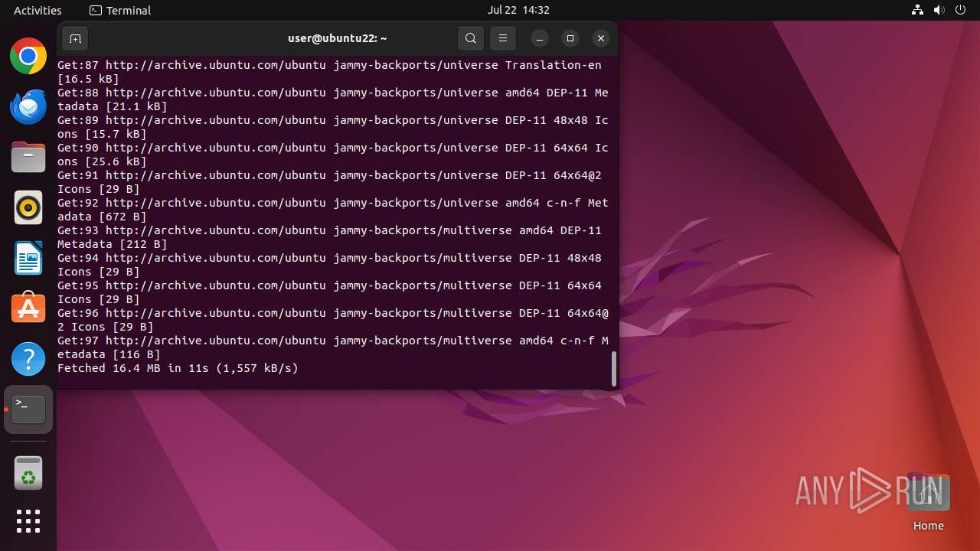
Task: Click the terminal title user@ubuntu22: ~
Action: (x=337, y=38)
